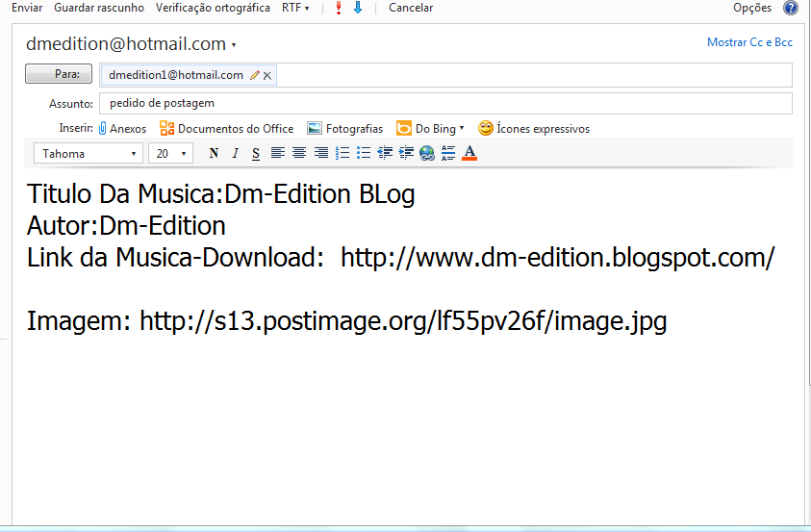Align text to the left
Viewport: 811px width, 532px height.
(278, 153)
